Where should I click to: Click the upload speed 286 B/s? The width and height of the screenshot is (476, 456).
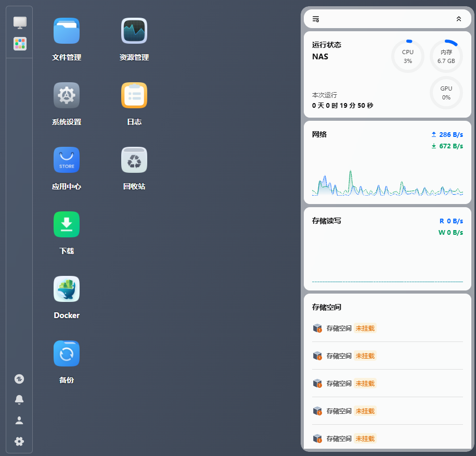[x=447, y=135]
